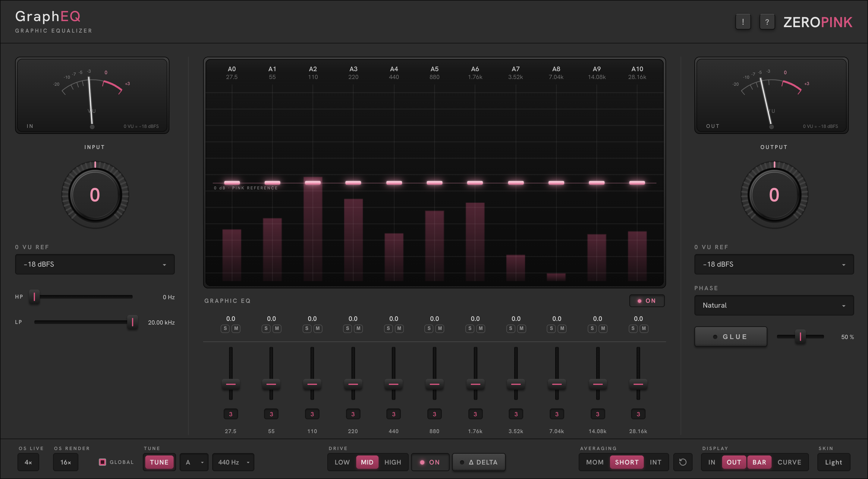Open the input 0 VU REF dropdown

pyautogui.click(x=95, y=264)
